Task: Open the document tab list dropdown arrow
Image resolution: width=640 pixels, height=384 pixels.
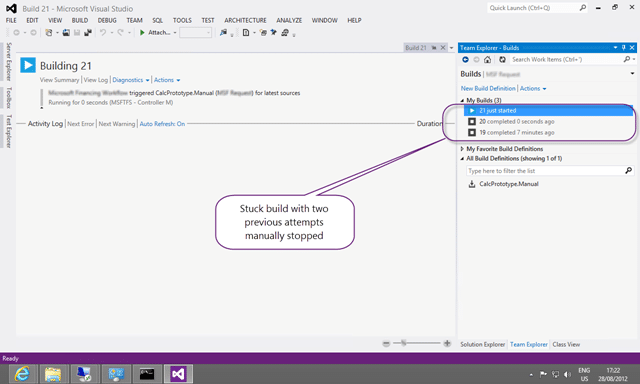Action: point(451,48)
